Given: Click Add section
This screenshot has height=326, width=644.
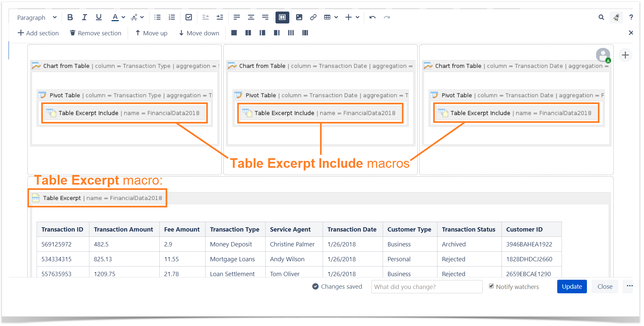Looking at the screenshot, I should pyautogui.click(x=38, y=33).
